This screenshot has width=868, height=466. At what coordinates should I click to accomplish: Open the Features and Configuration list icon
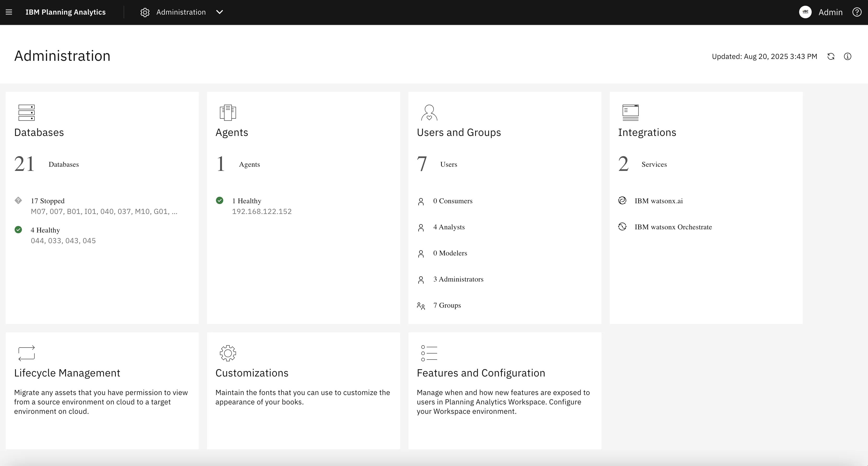pos(429,353)
